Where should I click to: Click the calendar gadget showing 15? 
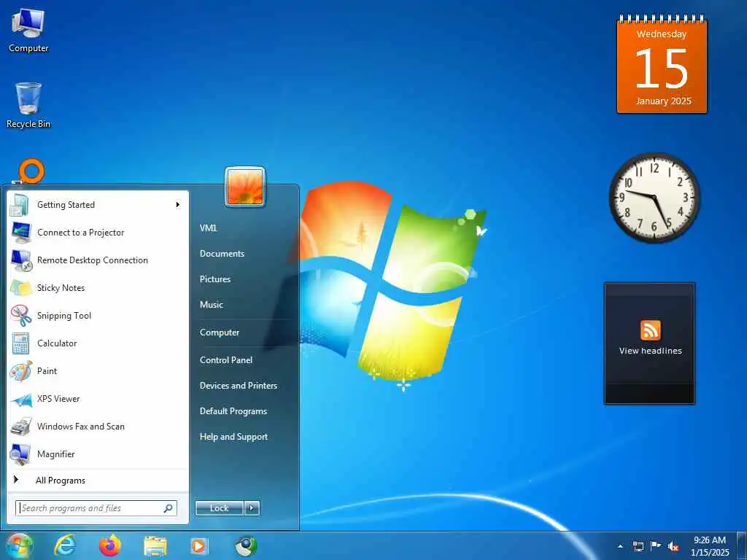[x=662, y=64]
